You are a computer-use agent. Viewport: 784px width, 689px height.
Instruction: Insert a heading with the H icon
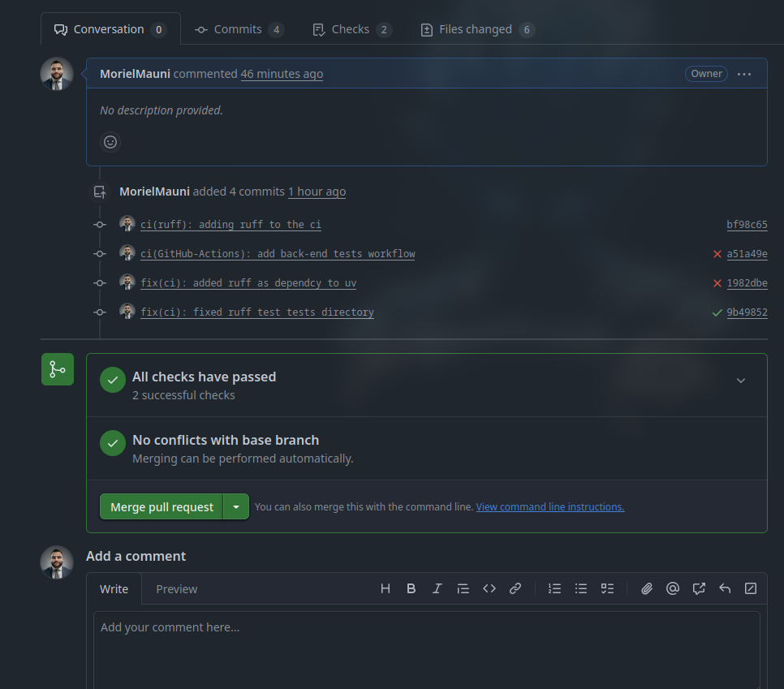386,589
